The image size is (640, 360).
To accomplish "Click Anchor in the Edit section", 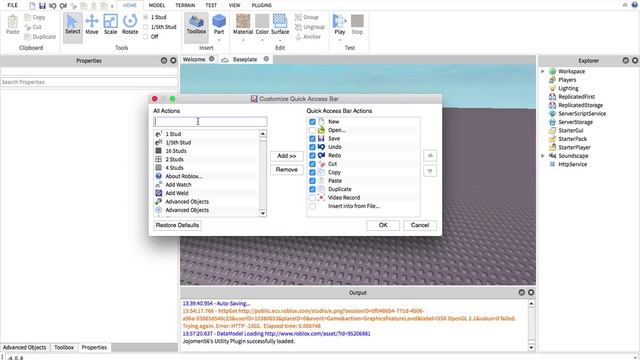I will pos(308,37).
